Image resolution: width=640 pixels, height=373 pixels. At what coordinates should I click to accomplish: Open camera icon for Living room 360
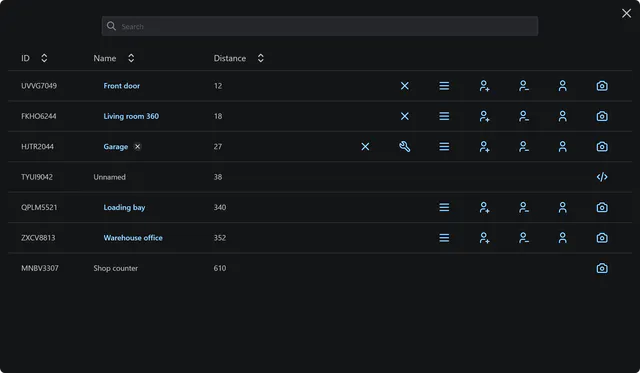tap(602, 116)
